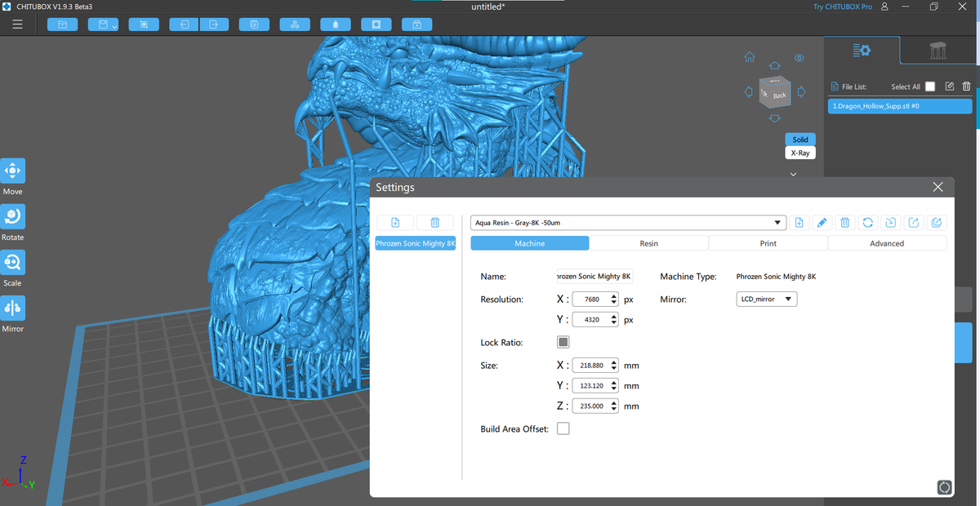Open the LCD_mirror Mirror dropdown

(x=767, y=300)
